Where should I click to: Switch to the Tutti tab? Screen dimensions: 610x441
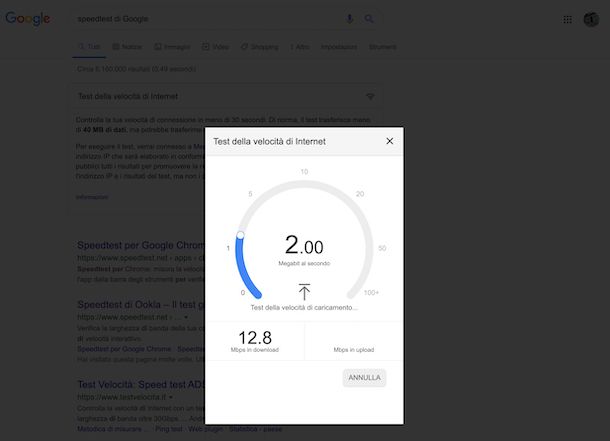[x=89, y=47]
